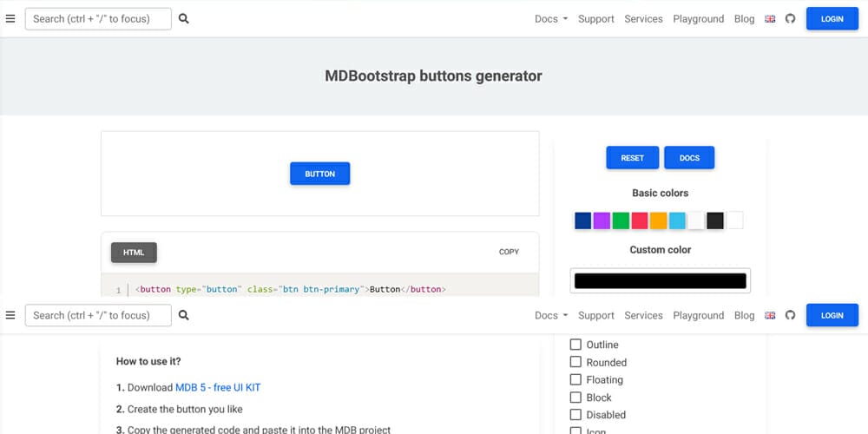This screenshot has width=868, height=434.
Task: Enable the Outline checkbox
Action: (x=575, y=345)
